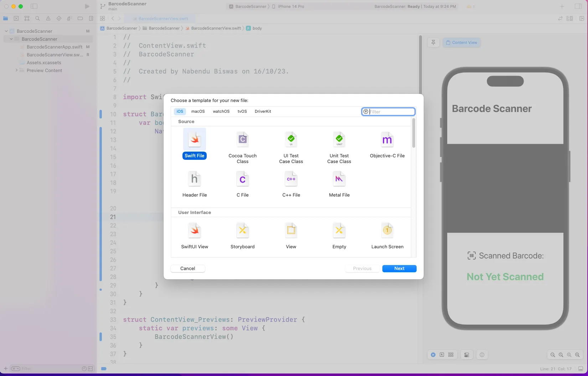The image size is (588, 376).
Task: Open the Debug navigator
Action: (x=69, y=19)
